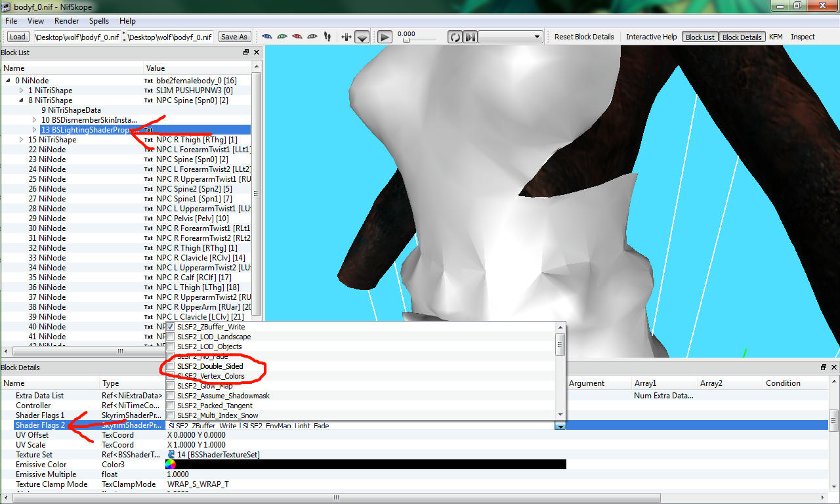Float the Block List panel
The height and width of the screenshot is (504, 840).
pos(246,52)
